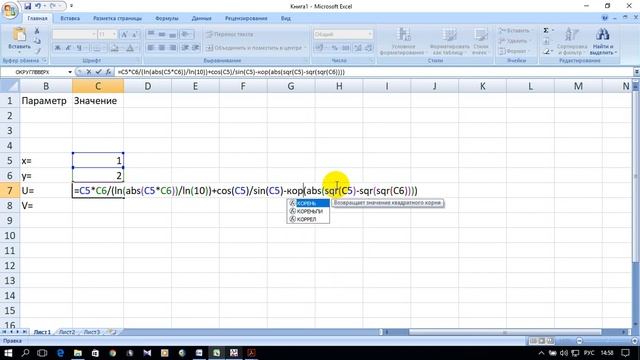Image resolution: width=640 pixels, height=360 pixels.
Task: Open Windows Start menu
Action: (8, 353)
